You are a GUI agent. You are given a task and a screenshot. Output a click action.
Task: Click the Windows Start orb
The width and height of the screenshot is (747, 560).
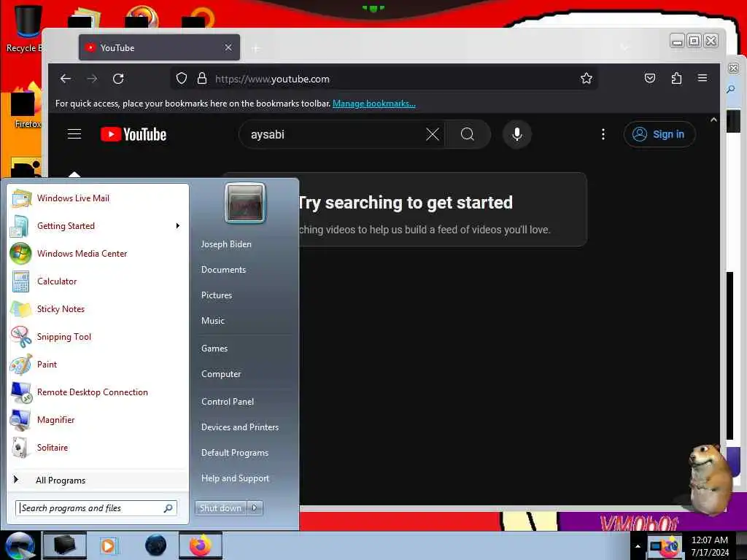20,545
